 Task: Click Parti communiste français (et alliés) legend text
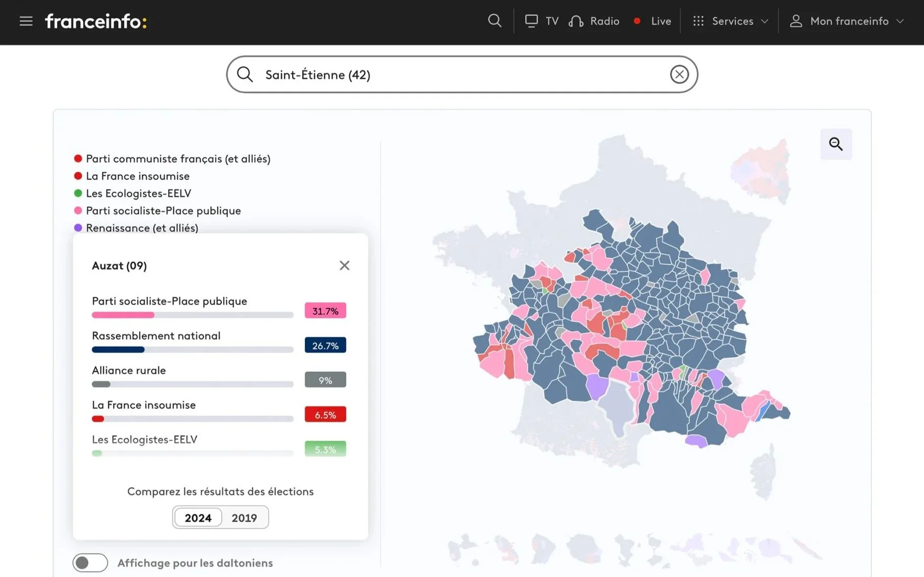[178, 159]
